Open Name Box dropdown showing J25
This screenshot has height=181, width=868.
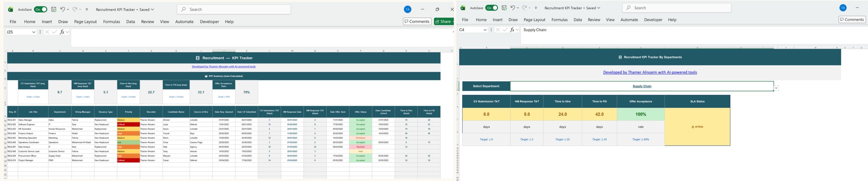34,32
